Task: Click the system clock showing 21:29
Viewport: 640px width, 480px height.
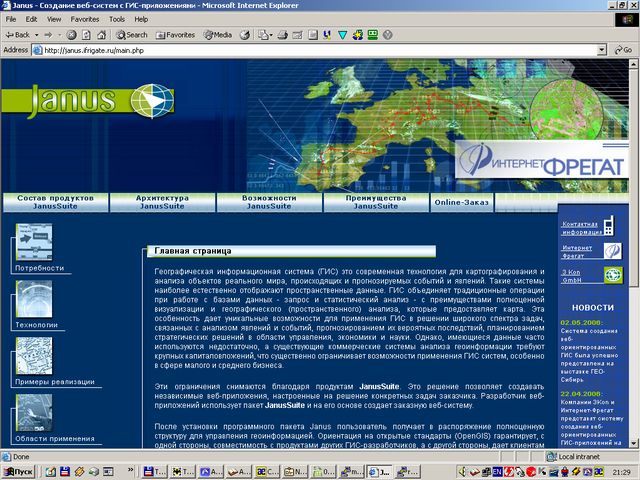Action: click(620, 472)
